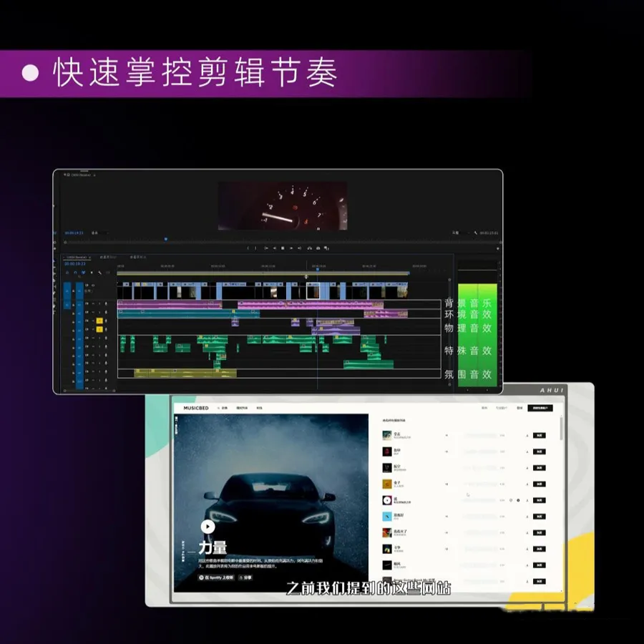
Task: Click the export frame camera icon
Action: pos(318,248)
